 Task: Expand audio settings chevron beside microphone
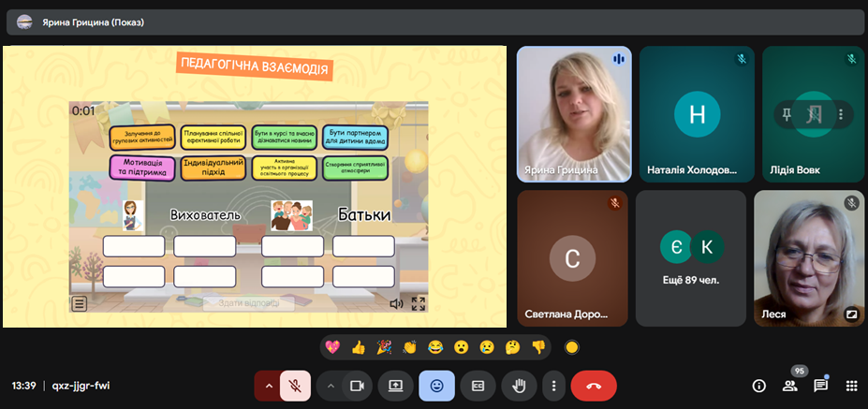point(269,386)
